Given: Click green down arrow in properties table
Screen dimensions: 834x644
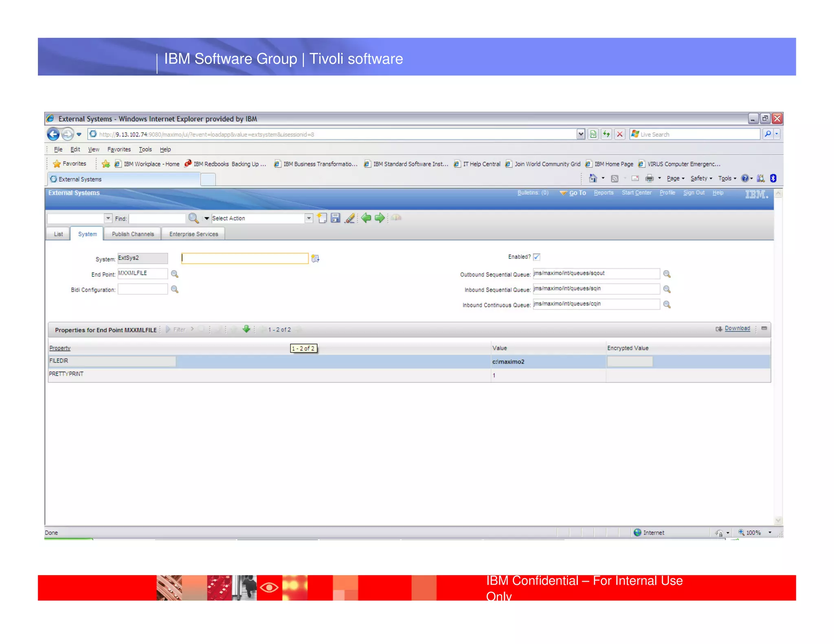Looking at the screenshot, I should click(246, 329).
